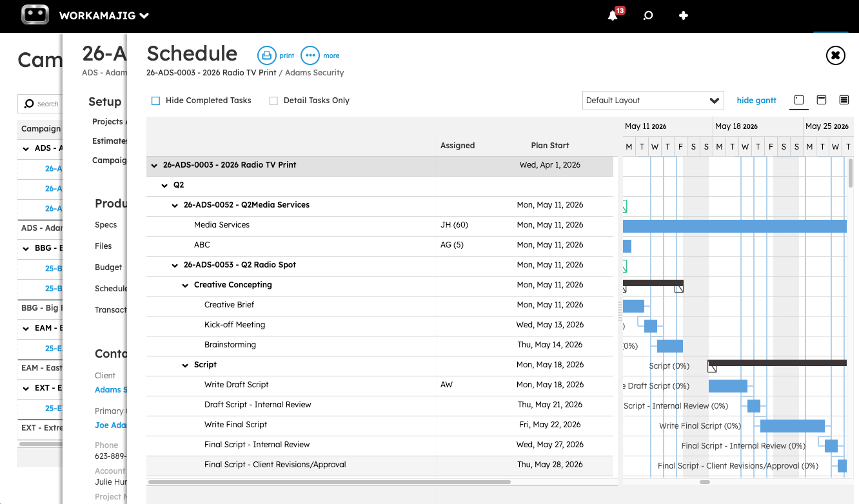
Task: Select the ABC task name
Action: [202, 246]
